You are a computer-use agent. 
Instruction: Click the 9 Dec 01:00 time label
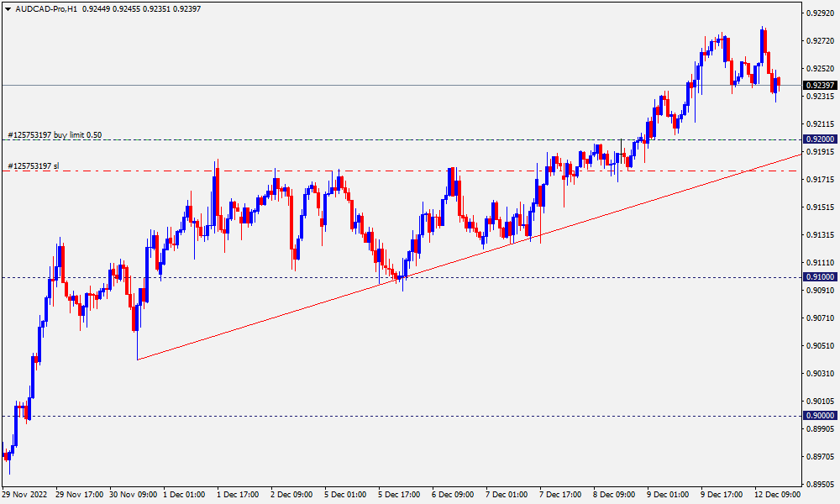[668, 495]
